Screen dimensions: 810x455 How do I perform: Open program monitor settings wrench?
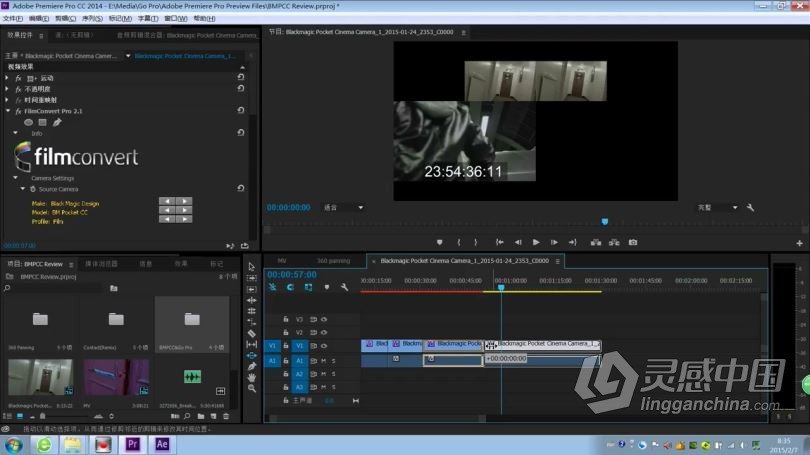[750, 208]
